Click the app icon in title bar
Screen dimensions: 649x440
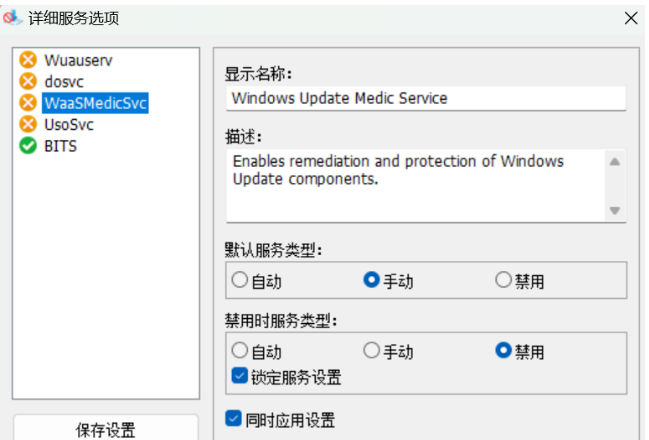(12, 17)
